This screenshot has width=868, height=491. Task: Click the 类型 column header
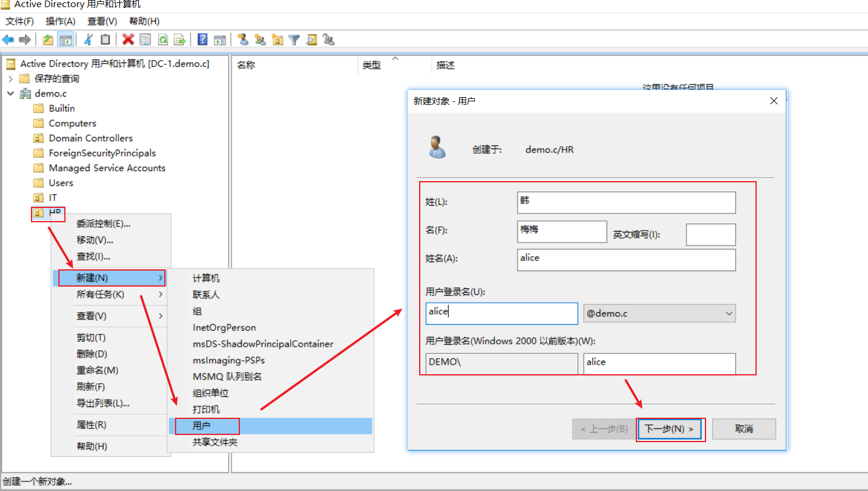(x=371, y=65)
